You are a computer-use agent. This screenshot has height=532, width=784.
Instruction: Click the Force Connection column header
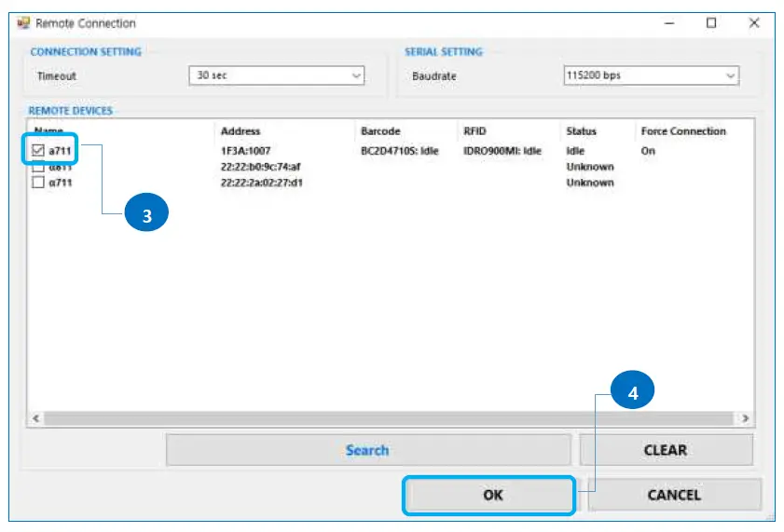[x=683, y=131]
